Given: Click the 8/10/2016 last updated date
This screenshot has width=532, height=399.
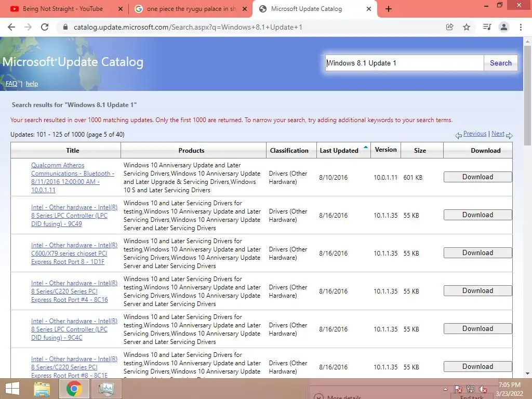Looking at the screenshot, I should point(333,178).
